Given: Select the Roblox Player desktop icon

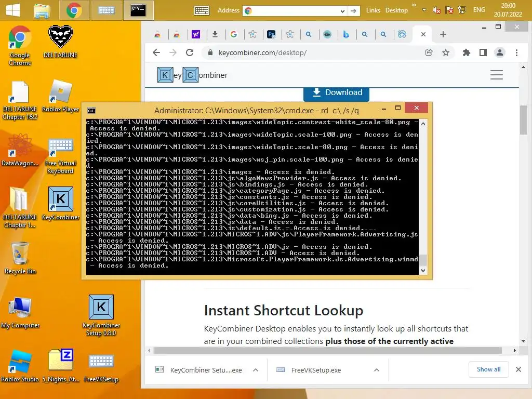Looking at the screenshot, I should pyautogui.click(x=60, y=96).
